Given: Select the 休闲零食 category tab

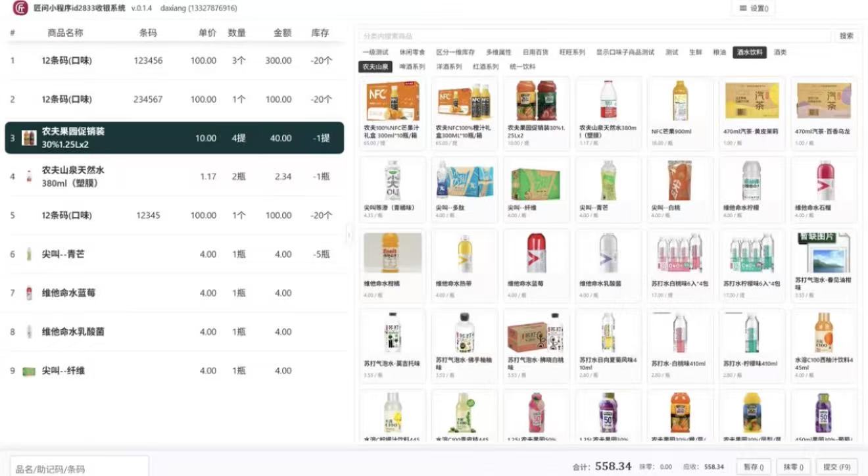Looking at the screenshot, I should pyautogui.click(x=412, y=53).
